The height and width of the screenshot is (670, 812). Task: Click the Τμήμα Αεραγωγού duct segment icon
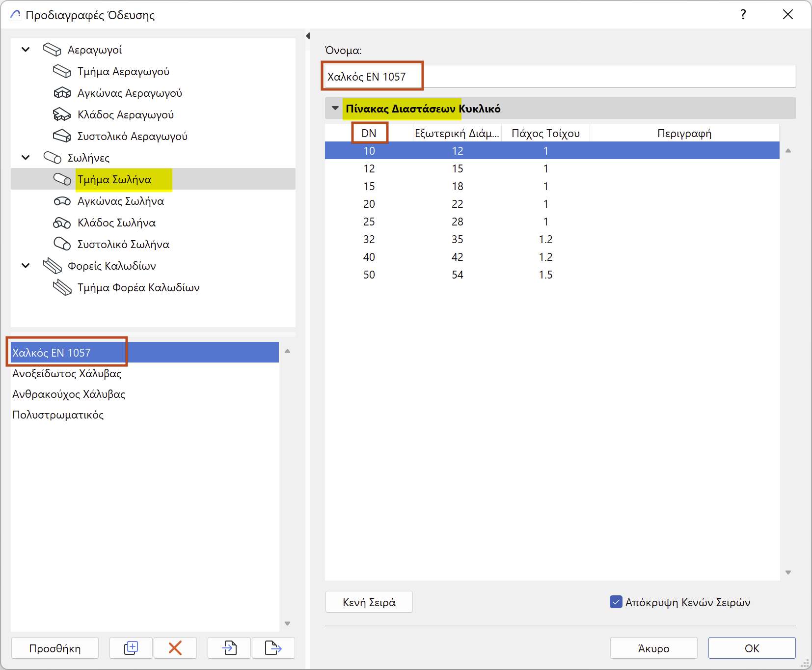click(62, 71)
